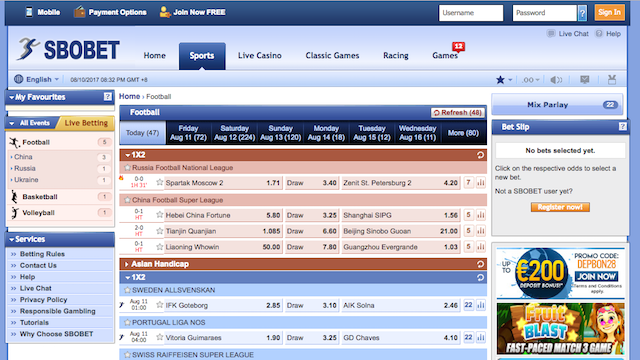Expand the Asian Handicap section
Viewport: 640px width, 360px height.
(127, 264)
